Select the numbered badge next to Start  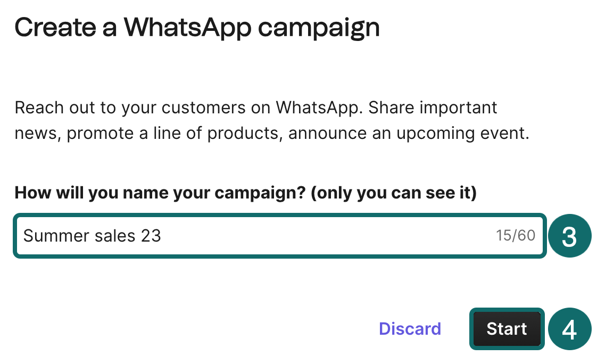point(569,329)
